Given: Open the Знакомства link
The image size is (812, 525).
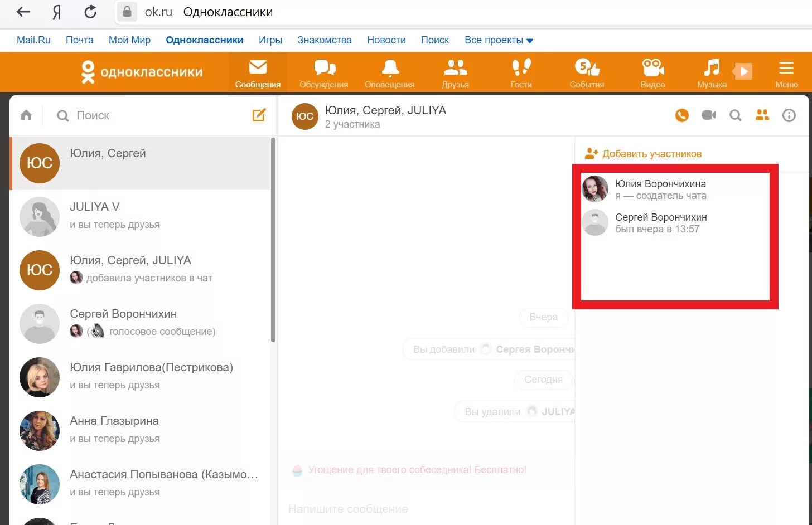Looking at the screenshot, I should pos(325,40).
